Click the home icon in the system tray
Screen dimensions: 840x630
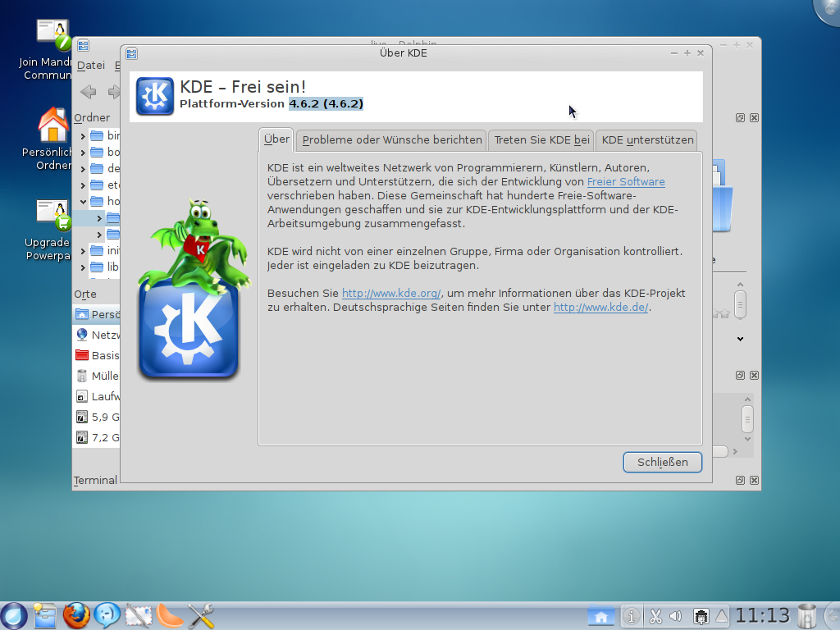coord(601,615)
